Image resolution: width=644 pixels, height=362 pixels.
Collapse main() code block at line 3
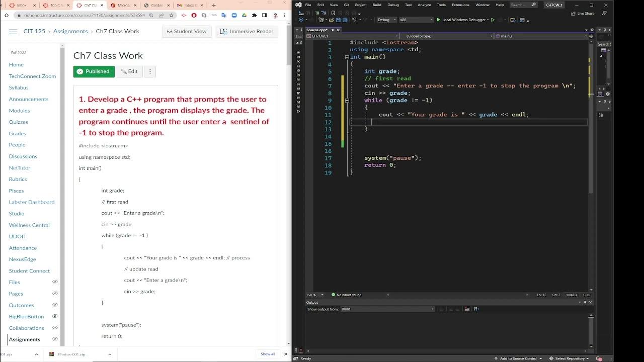tap(347, 57)
